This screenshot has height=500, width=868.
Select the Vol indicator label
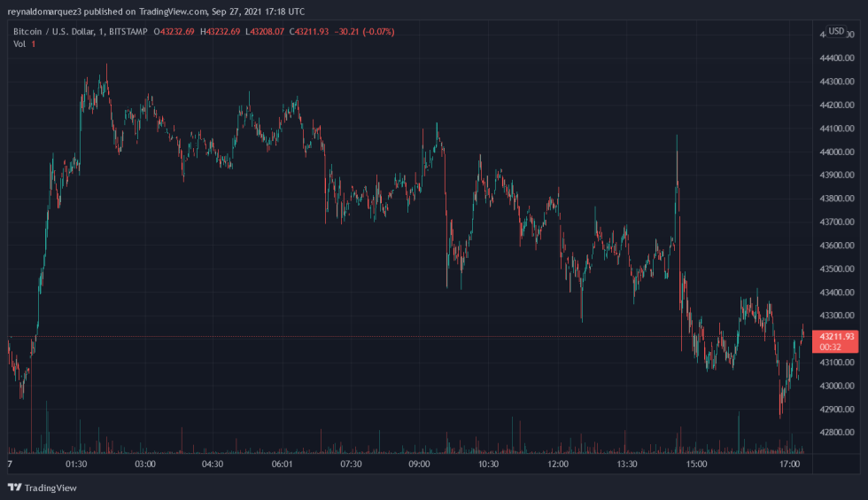tap(19, 44)
